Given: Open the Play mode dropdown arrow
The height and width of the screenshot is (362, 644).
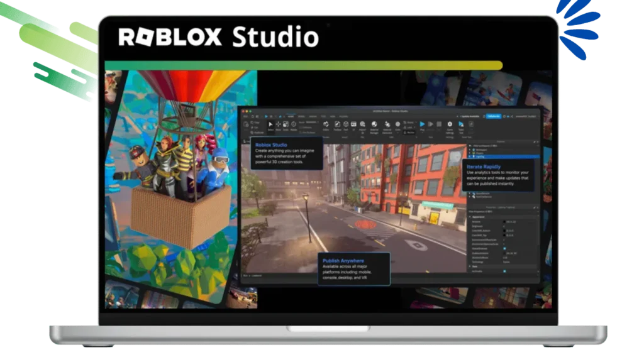Looking at the screenshot, I should pyautogui.click(x=422, y=133).
